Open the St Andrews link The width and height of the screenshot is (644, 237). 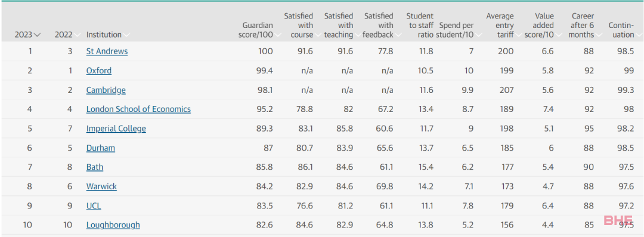coord(107,51)
